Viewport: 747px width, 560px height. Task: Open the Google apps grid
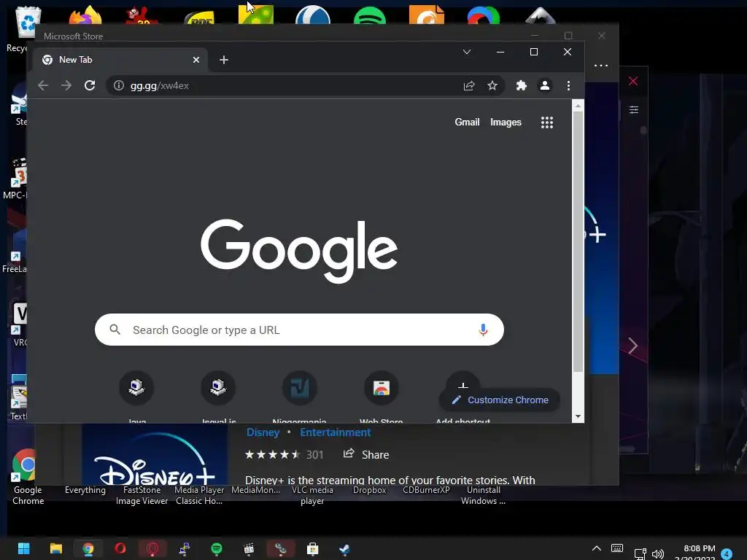(547, 122)
